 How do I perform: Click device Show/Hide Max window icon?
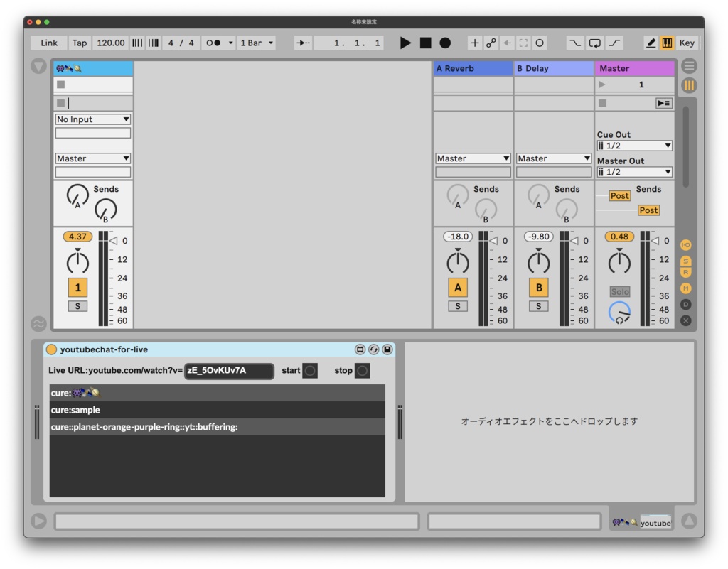360,349
